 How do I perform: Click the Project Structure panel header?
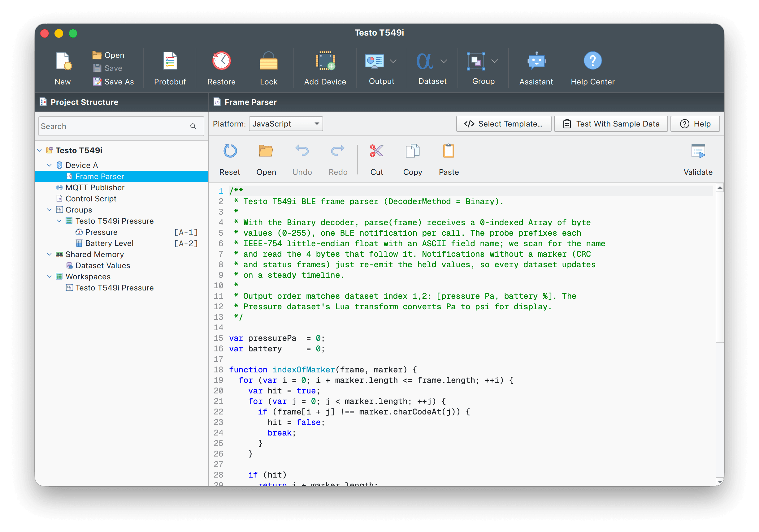(x=121, y=102)
